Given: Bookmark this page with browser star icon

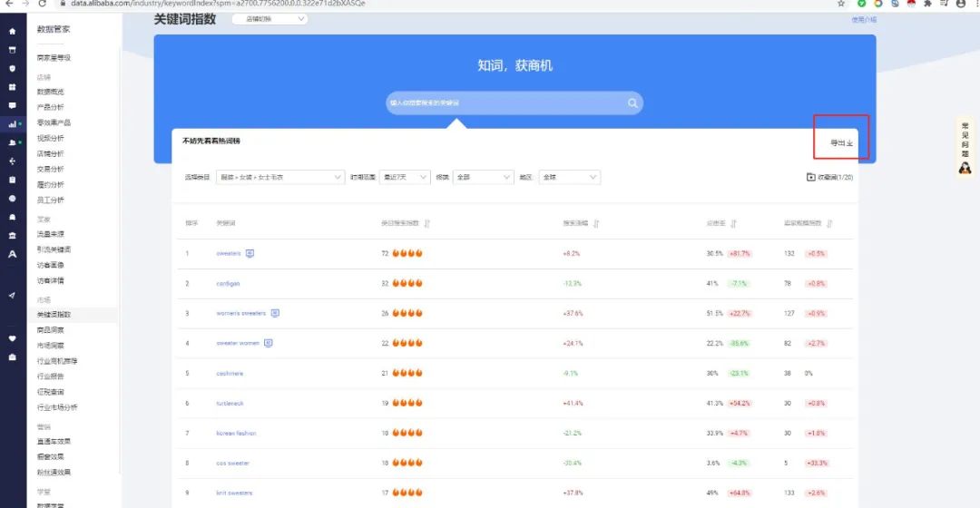Looking at the screenshot, I should pos(841,4).
